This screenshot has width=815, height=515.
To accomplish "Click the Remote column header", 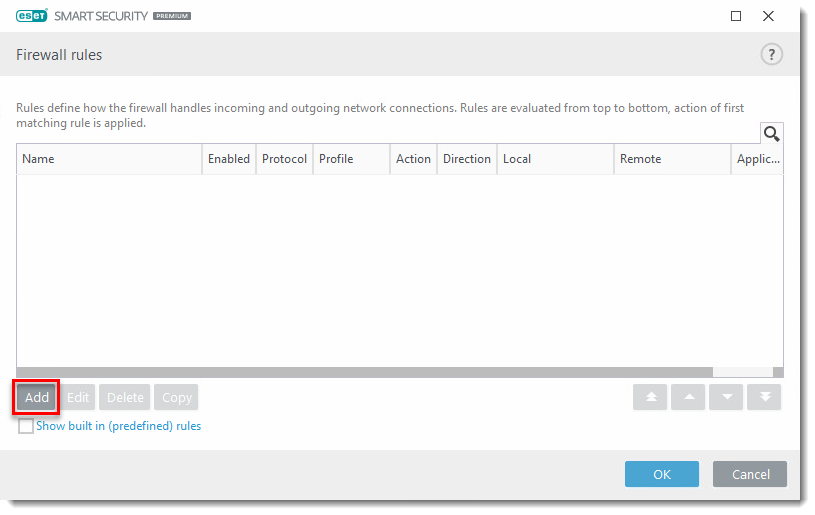I will click(x=671, y=159).
